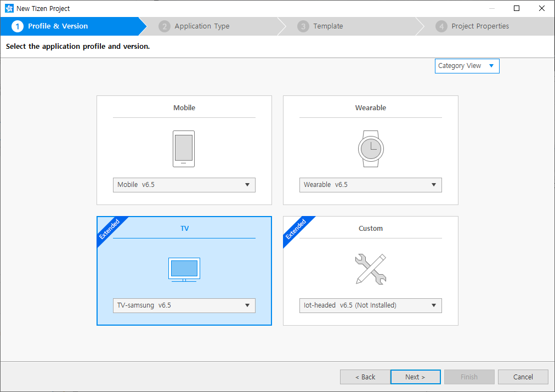This screenshot has height=392, width=555.
Task: Go to Template step
Action: click(350, 26)
